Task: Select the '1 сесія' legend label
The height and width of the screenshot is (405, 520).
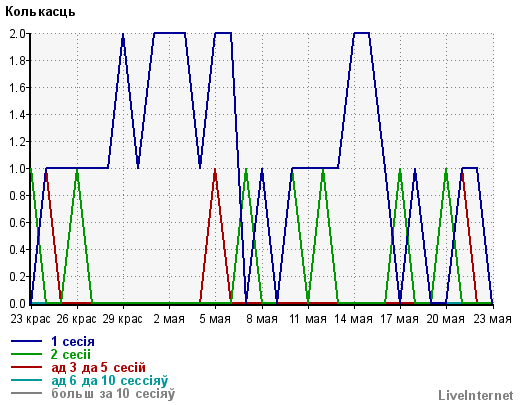Action: [73, 341]
